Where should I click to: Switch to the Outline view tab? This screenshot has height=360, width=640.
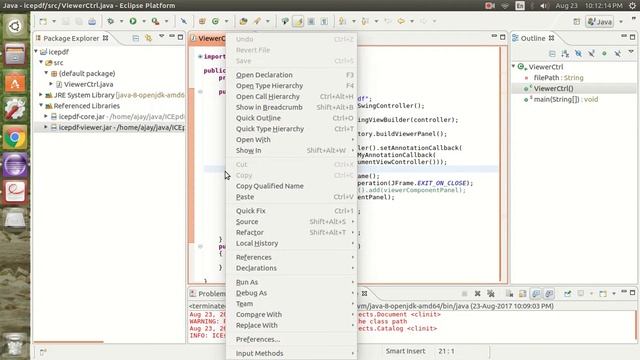533,38
